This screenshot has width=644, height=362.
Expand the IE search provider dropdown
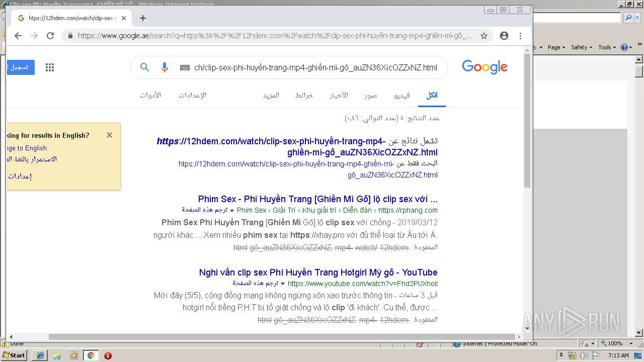coord(637,18)
